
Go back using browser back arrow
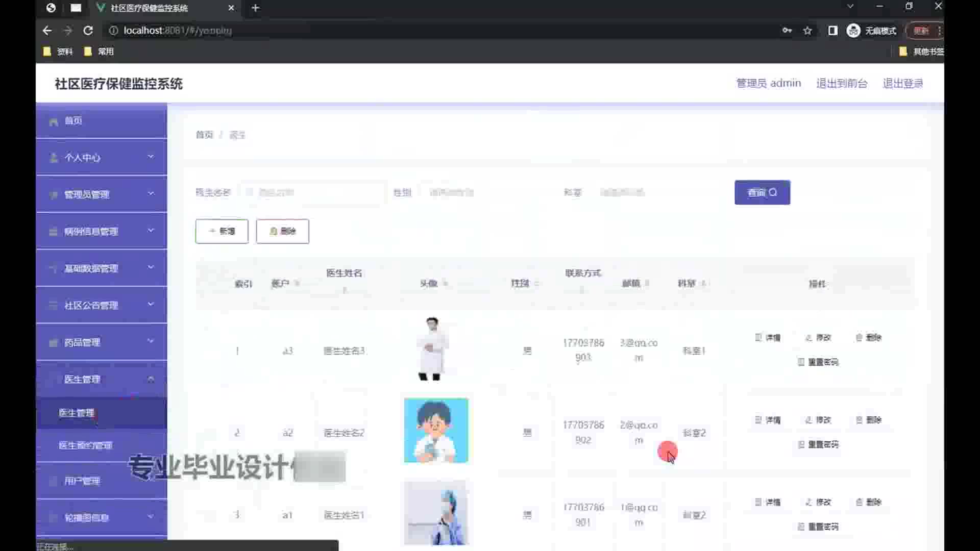point(47,31)
